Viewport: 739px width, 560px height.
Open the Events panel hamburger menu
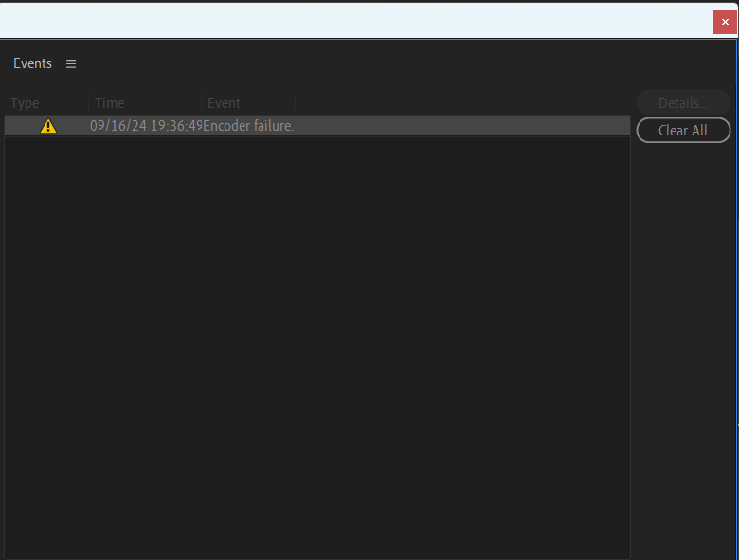pyautogui.click(x=71, y=63)
